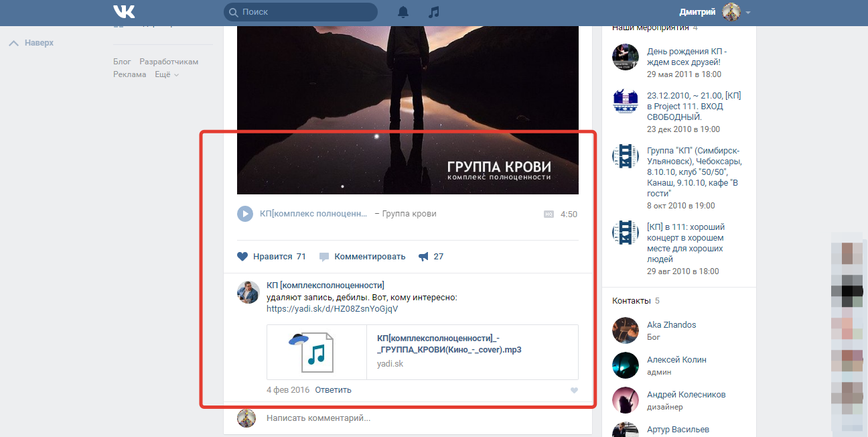Open the Aka Zhandos avatar
The height and width of the screenshot is (437, 868).
[x=626, y=330]
